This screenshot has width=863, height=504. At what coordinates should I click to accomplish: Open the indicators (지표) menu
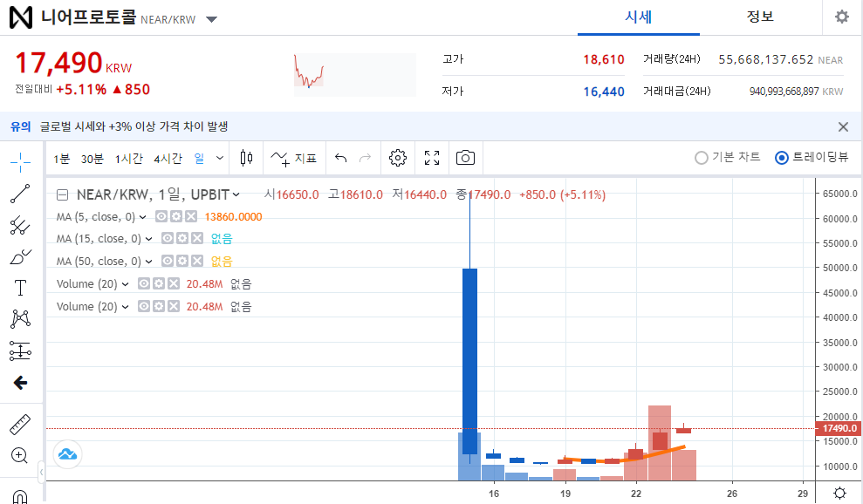coord(294,159)
